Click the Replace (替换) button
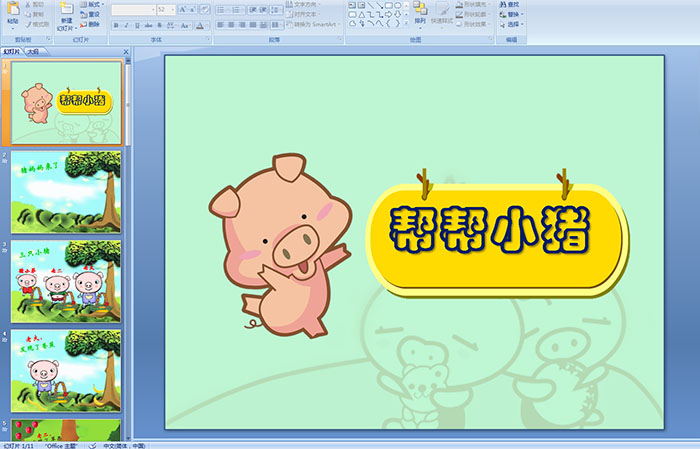 click(512, 14)
